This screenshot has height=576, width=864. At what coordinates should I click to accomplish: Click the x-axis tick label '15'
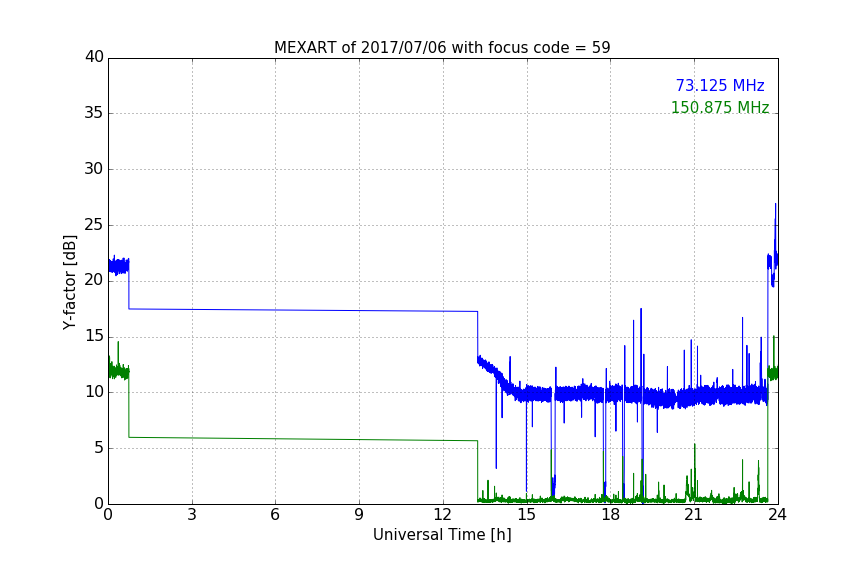click(526, 515)
